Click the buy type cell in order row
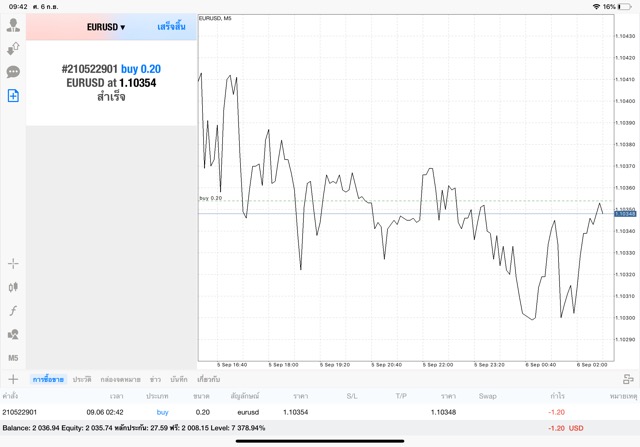640x447 pixels. pyautogui.click(x=162, y=412)
